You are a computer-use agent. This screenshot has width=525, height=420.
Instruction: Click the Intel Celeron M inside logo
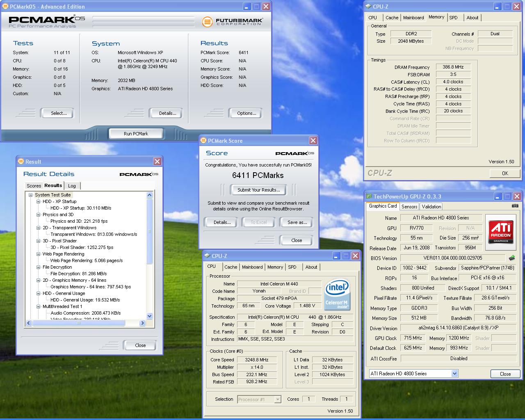pos(337,295)
